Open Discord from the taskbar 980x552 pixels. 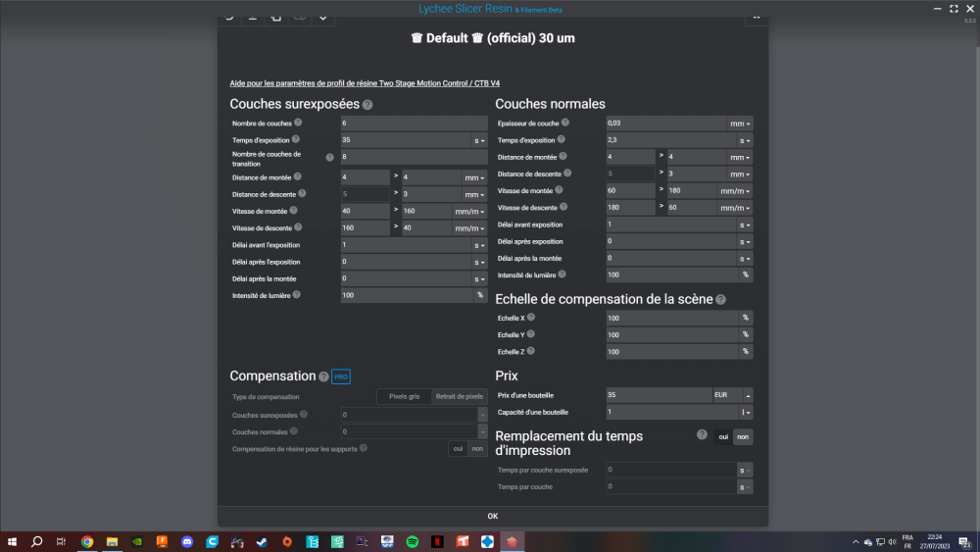pos(187,542)
